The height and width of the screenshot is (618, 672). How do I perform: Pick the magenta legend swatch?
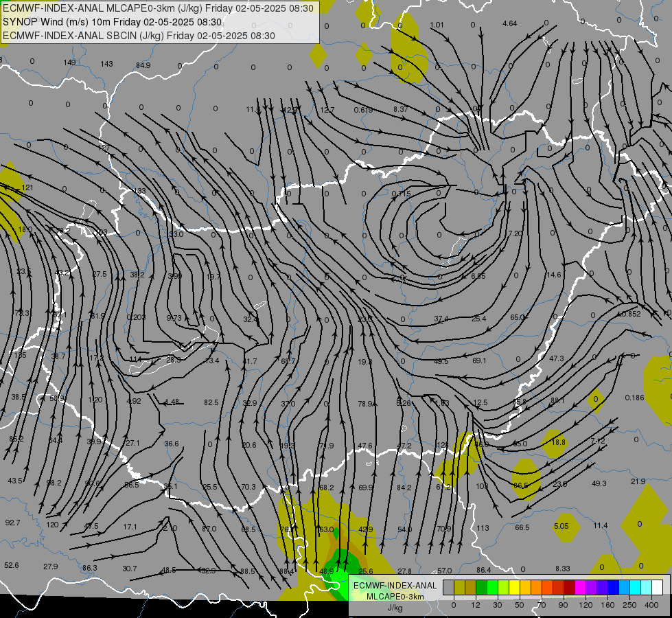pyautogui.click(x=580, y=587)
